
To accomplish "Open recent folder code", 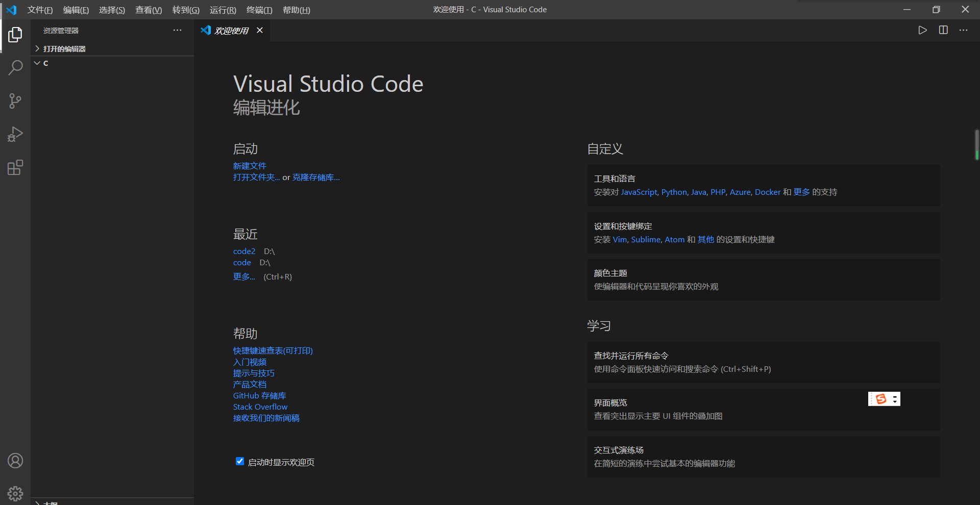I will (x=242, y=262).
